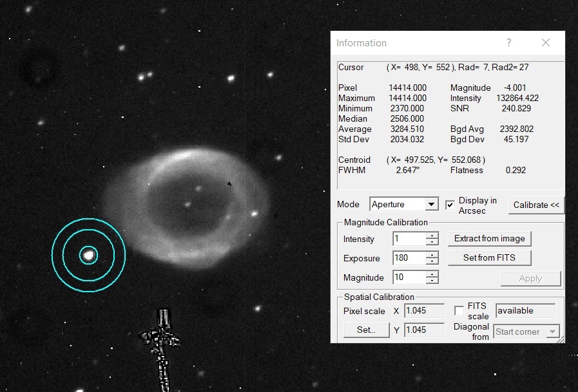Screen dimensions: 578x392
Task: Collapse panel with Calibrate << button
Action: click(x=536, y=205)
